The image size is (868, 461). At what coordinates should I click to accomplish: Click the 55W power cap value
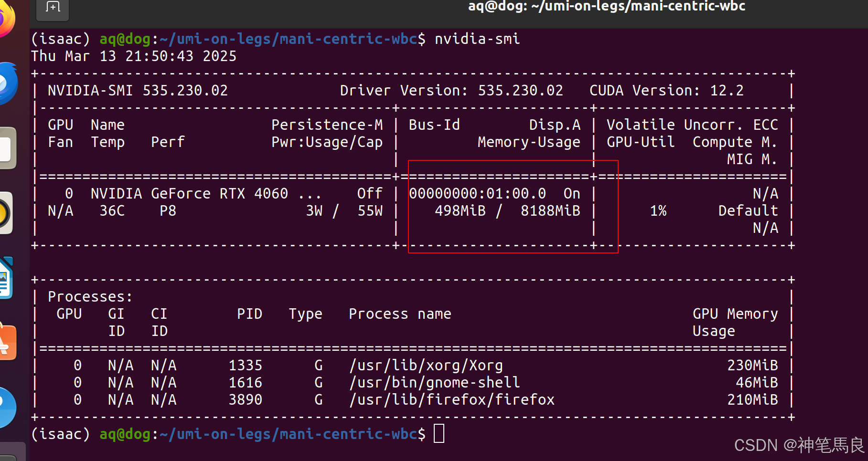[x=370, y=211]
